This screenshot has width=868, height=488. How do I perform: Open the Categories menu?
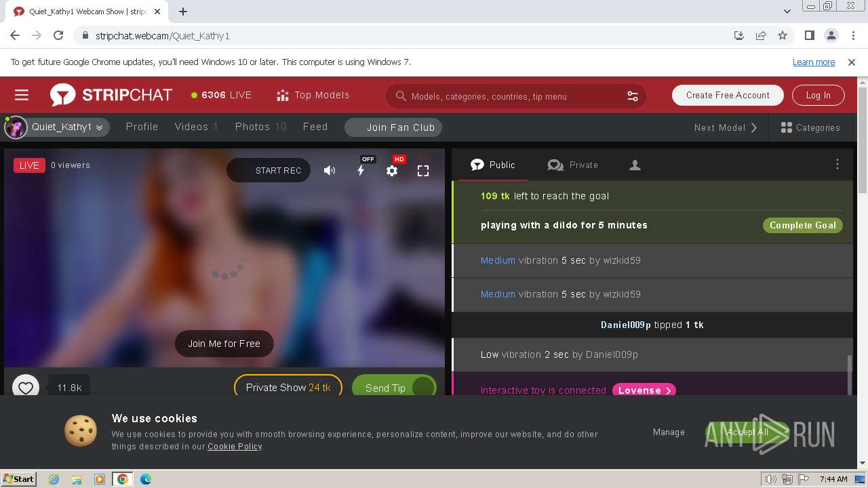(x=810, y=127)
